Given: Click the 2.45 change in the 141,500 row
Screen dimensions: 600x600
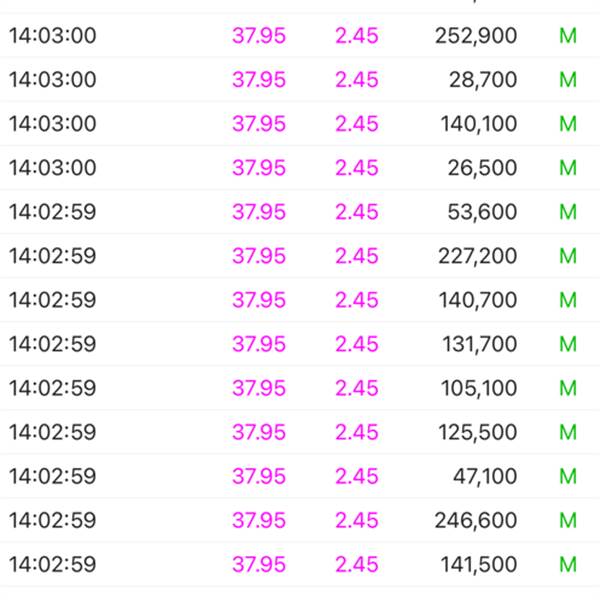Looking at the screenshot, I should coord(357,564).
